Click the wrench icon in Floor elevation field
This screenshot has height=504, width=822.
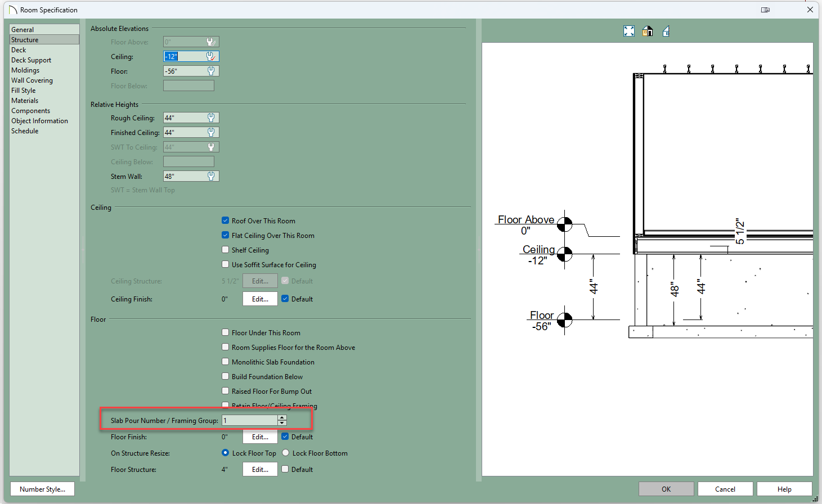[211, 71]
